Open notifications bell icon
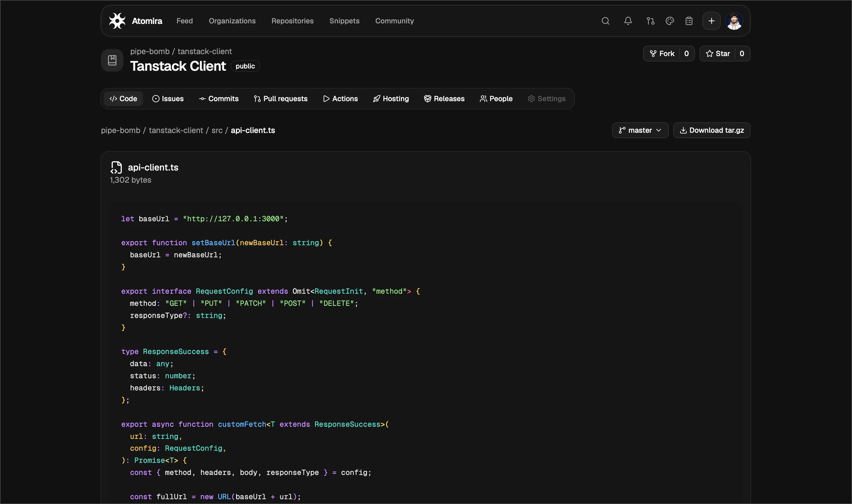 (x=628, y=21)
